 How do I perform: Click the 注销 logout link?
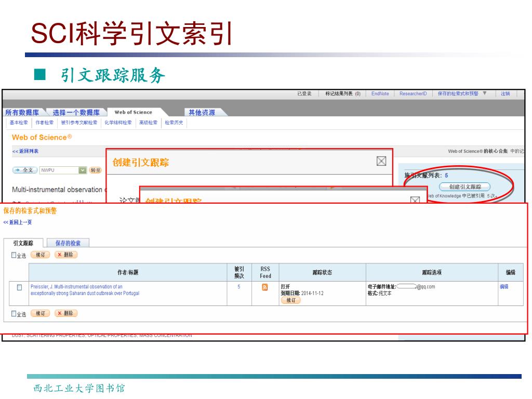point(505,94)
